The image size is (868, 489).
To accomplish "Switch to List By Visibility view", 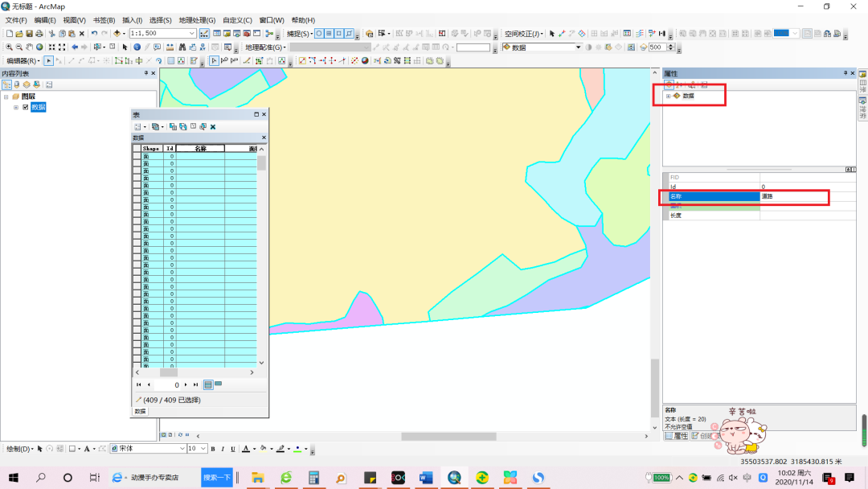I will click(x=27, y=84).
